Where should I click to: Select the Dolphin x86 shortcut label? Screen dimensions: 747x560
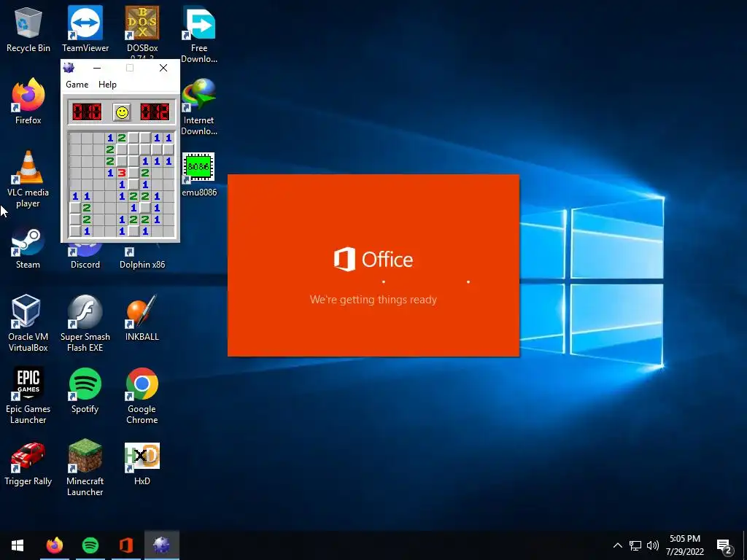click(142, 264)
